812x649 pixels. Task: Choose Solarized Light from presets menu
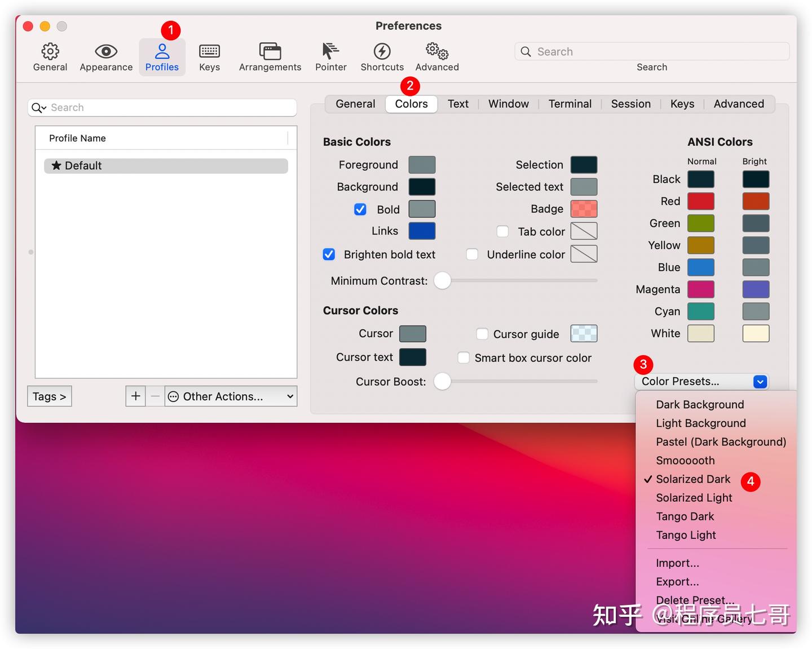(x=694, y=498)
